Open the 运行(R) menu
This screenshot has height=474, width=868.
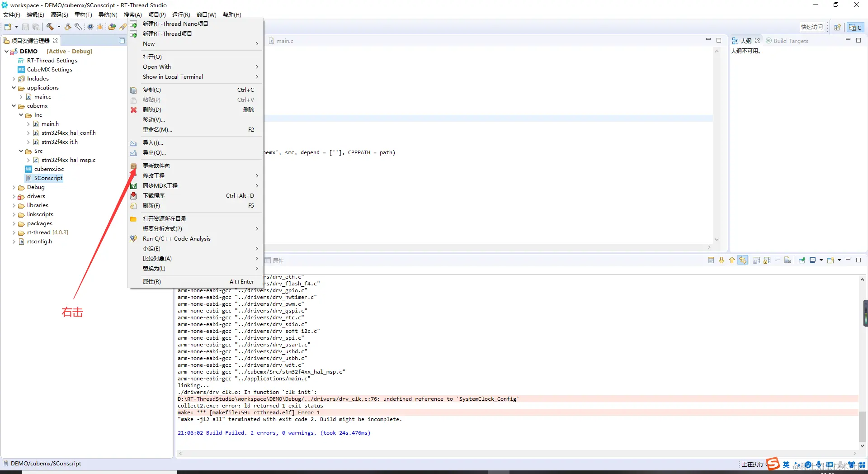pos(181,14)
